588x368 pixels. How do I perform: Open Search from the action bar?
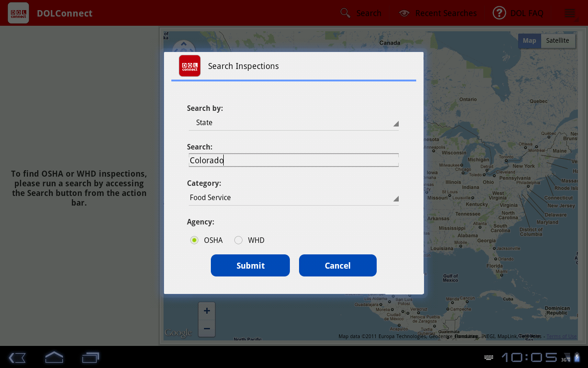click(361, 13)
